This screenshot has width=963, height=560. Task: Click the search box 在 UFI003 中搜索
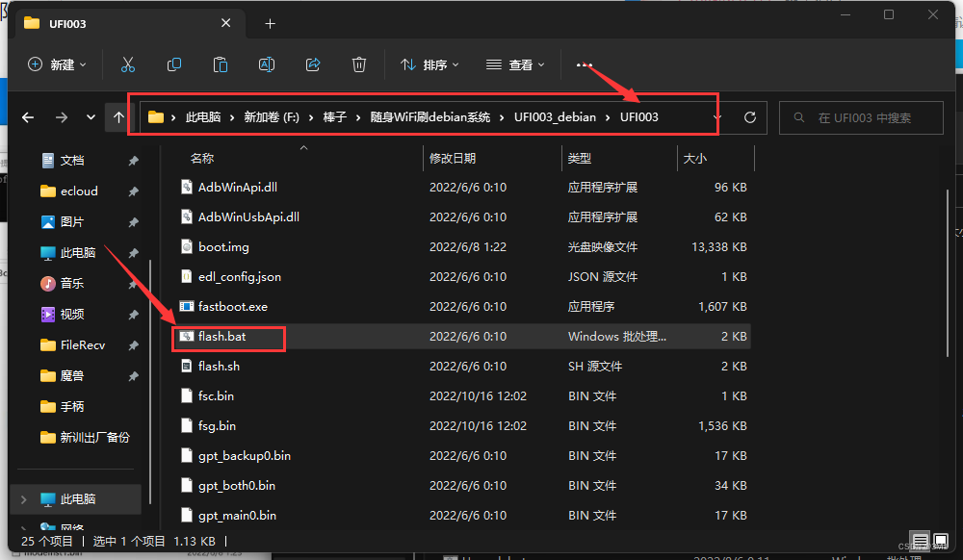click(861, 117)
